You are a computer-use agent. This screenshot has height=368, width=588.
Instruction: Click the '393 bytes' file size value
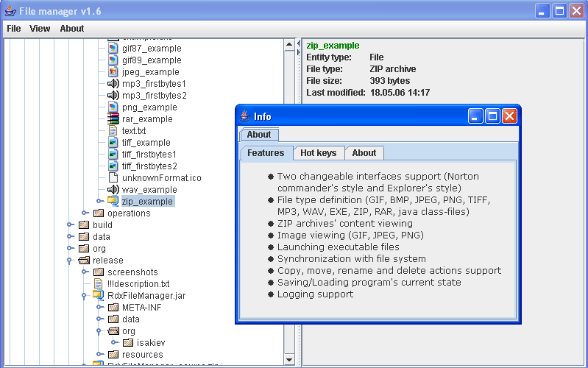[389, 81]
